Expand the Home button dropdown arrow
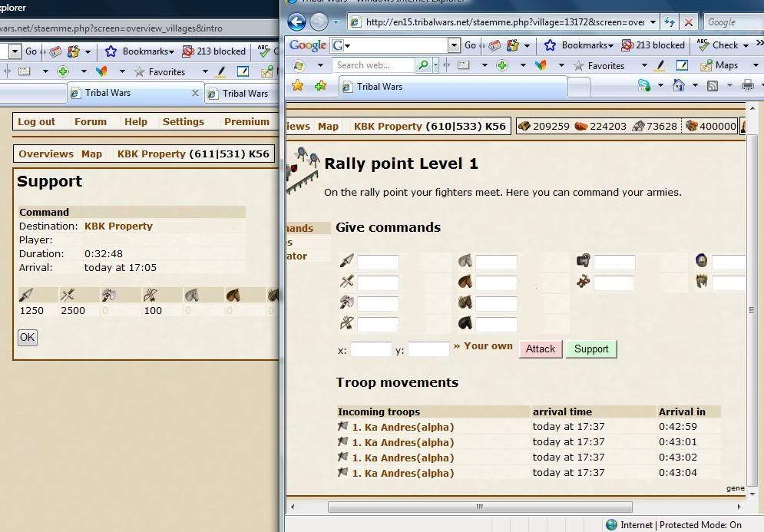The width and height of the screenshot is (764, 532). (696, 86)
